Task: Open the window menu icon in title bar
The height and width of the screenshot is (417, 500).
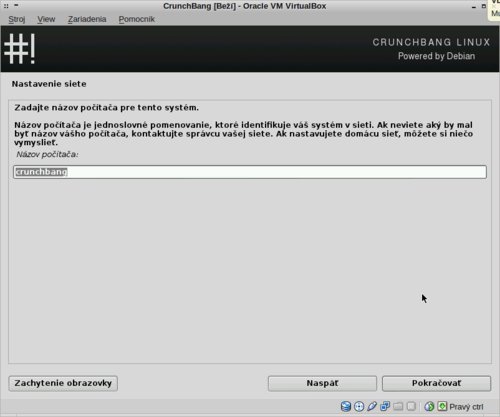Action: pos(6,6)
